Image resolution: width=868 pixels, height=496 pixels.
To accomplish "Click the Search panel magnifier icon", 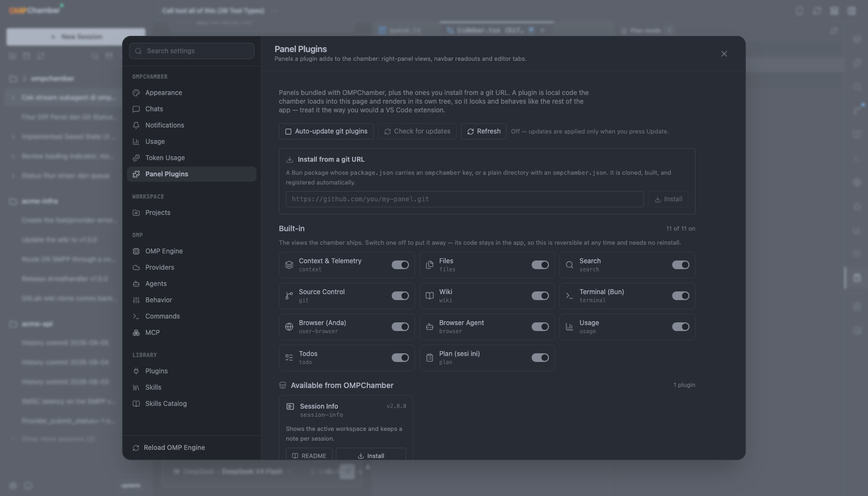I will [x=570, y=265].
